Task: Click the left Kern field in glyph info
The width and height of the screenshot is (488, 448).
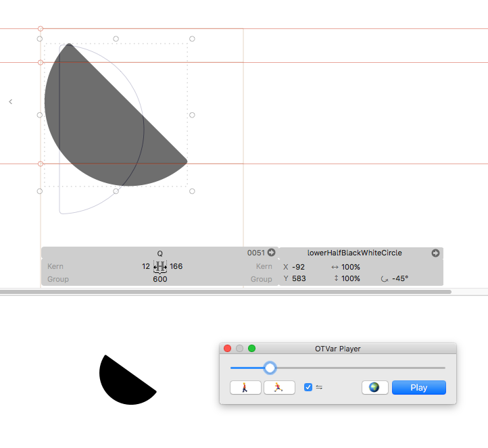Action: click(x=55, y=266)
